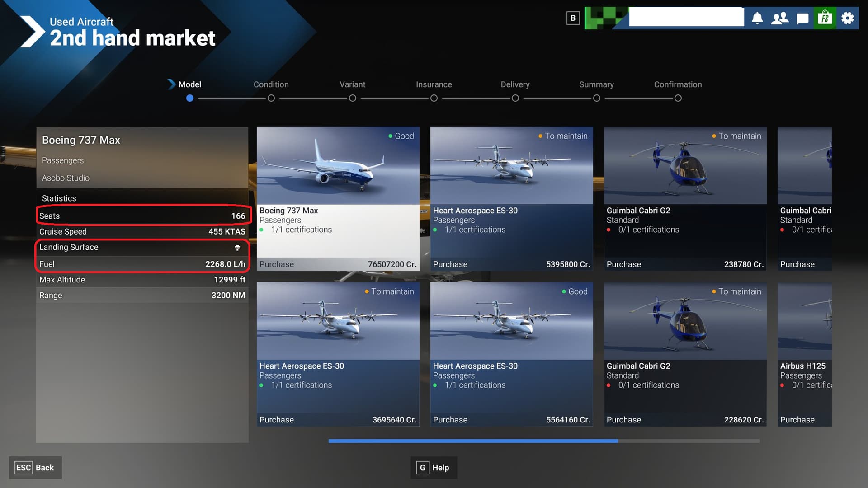Screen dimensions: 868x488
Task: Click the player avatar picture
Action: coord(606,18)
